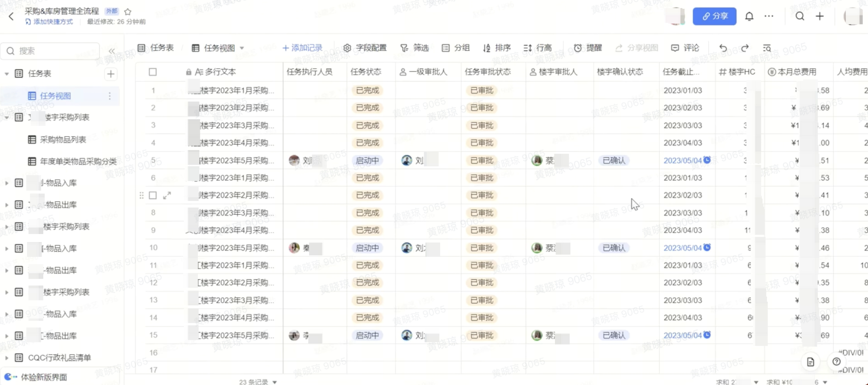Toggle the select-all header checkbox
The width and height of the screenshot is (868, 385).
point(153,72)
